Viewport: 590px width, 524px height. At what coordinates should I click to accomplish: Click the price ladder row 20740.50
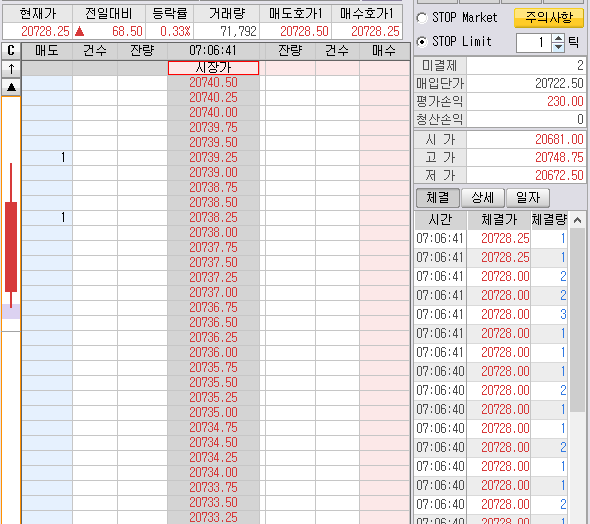[213, 82]
